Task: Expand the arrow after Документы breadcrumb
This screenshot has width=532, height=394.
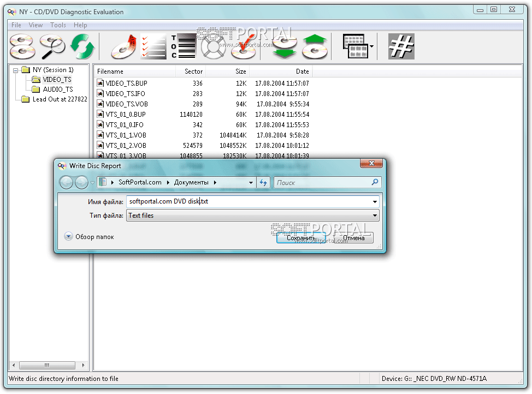Action: (215, 182)
